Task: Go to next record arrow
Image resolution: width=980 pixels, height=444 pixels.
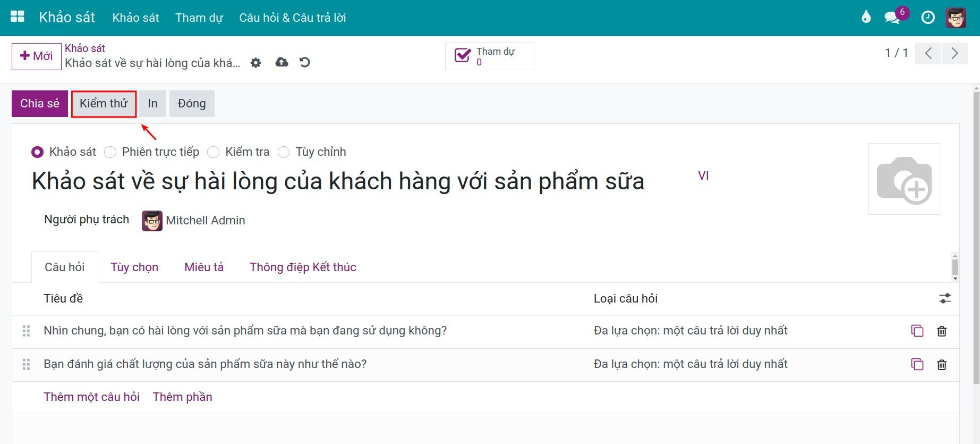Action: [x=955, y=53]
